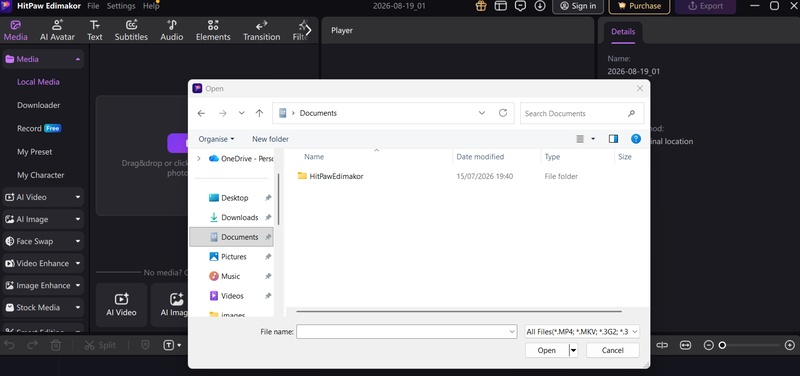Screen dimensions: 800x376
Task: Go back in the Open dialog
Action: [x=201, y=113]
